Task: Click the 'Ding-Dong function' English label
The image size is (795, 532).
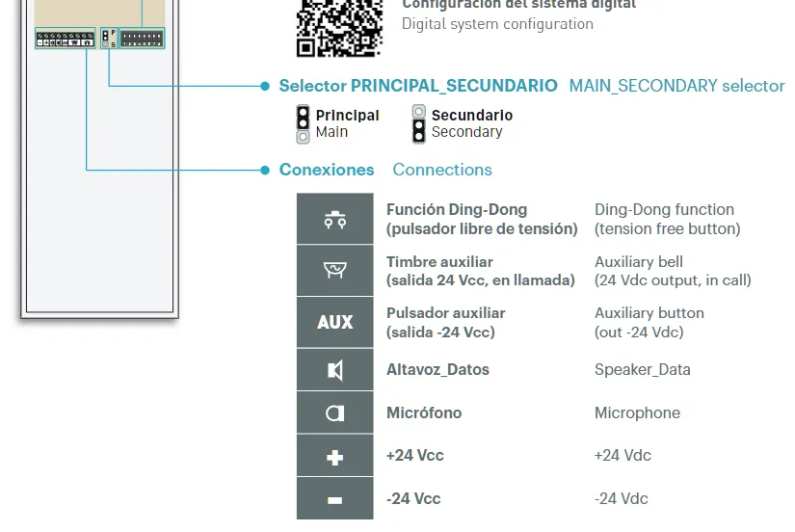Action: (x=664, y=209)
